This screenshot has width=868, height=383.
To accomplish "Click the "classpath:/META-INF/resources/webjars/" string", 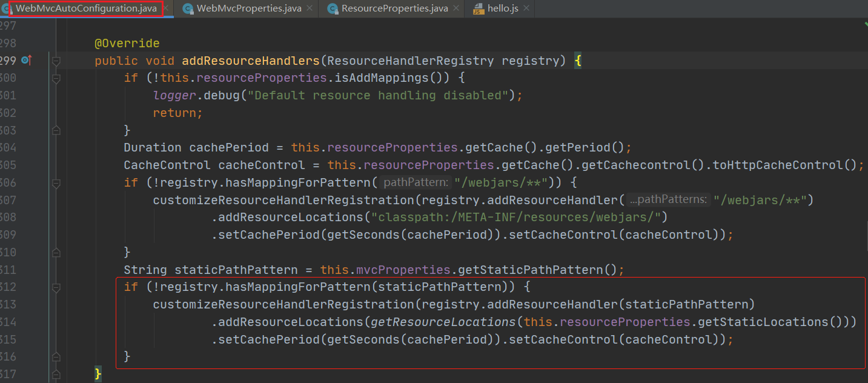I will 515,217.
